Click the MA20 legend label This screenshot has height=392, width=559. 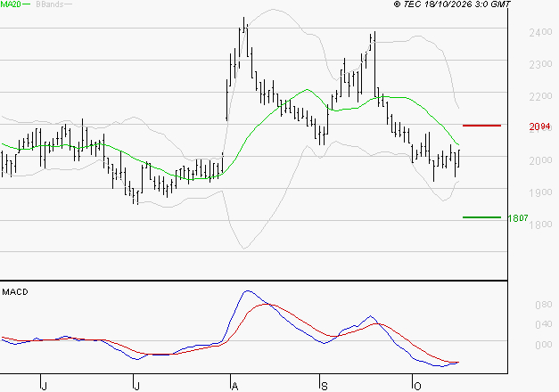11,4
